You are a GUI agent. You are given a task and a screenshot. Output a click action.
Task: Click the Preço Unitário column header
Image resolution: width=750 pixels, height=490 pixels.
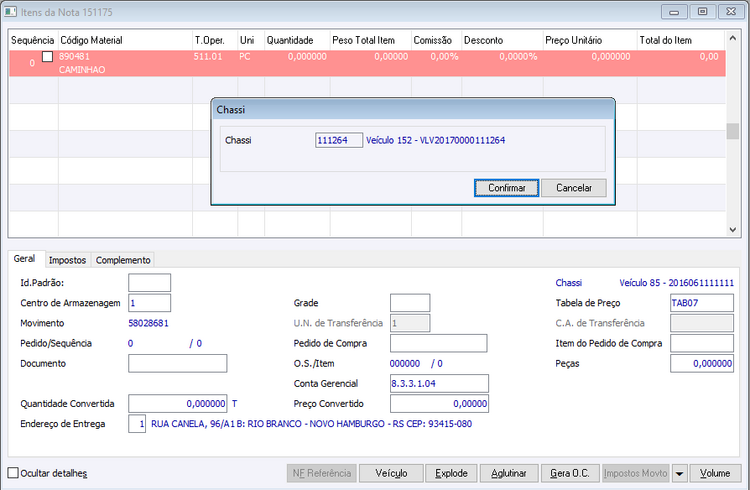pos(590,40)
